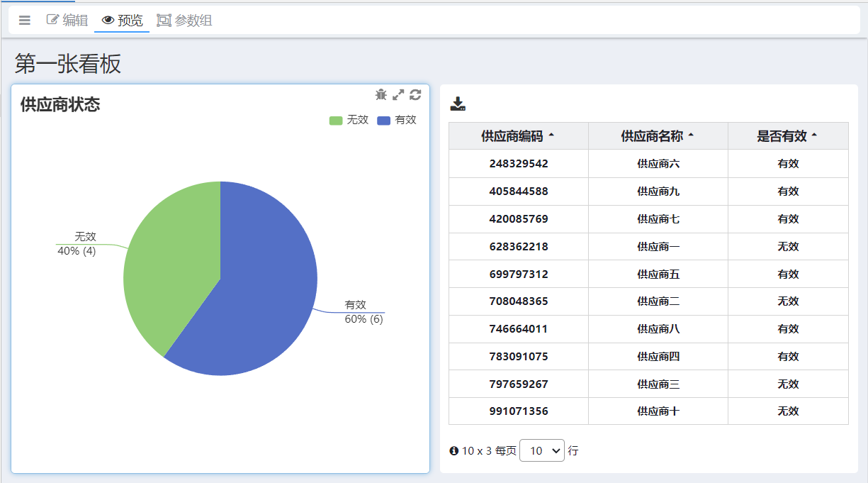Click the bug debug icon on chart
The image size is (868, 483).
coord(381,95)
